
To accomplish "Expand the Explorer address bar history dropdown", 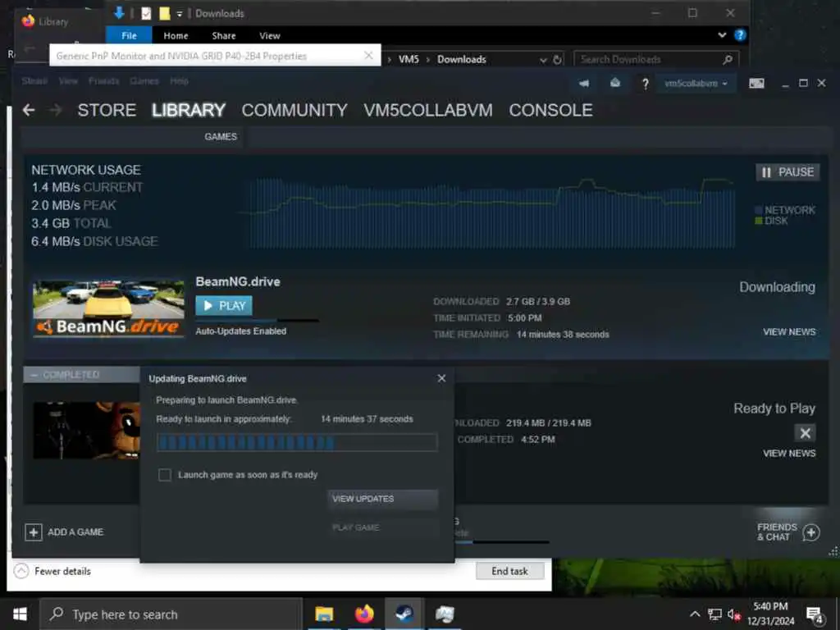I will click(543, 60).
